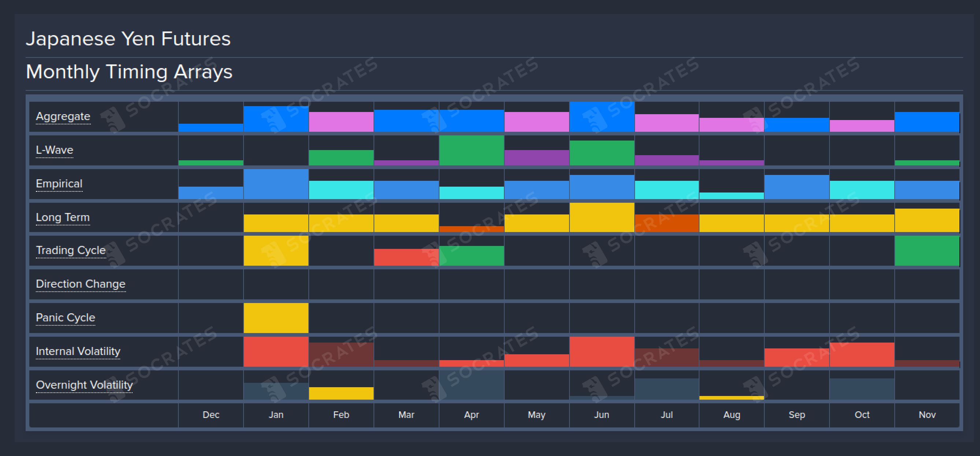
Task: Click the red Trading Cycle bar in Mar
Action: coord(406,257)
